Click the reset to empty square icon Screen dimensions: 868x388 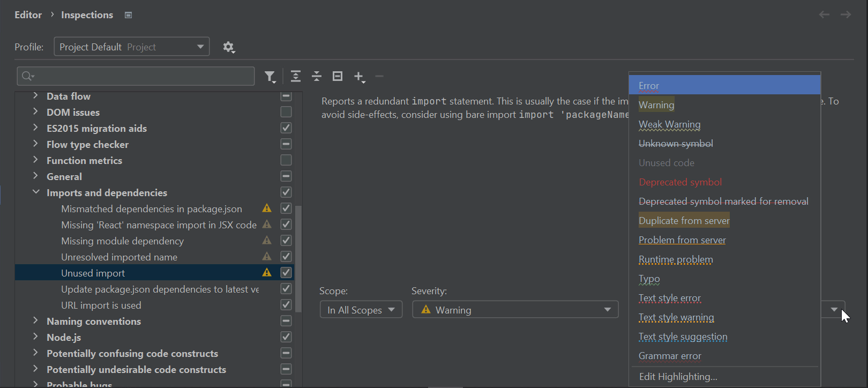(338, 76)
